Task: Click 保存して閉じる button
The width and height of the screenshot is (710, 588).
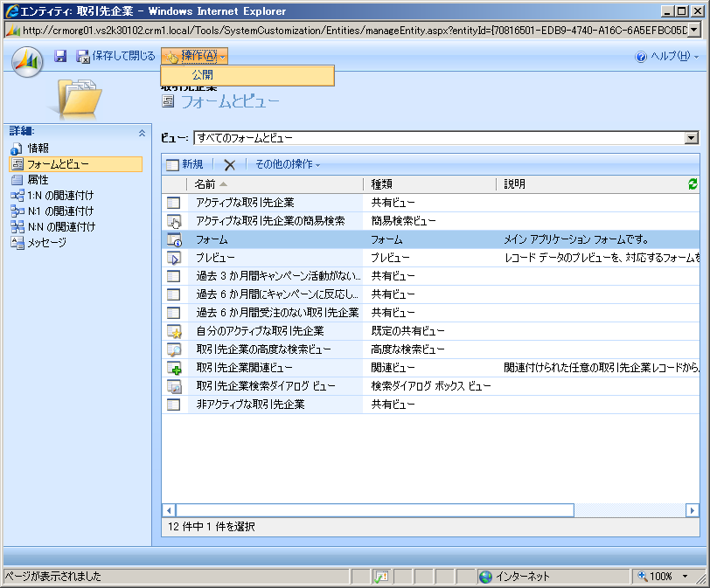Action: (115, 56)
